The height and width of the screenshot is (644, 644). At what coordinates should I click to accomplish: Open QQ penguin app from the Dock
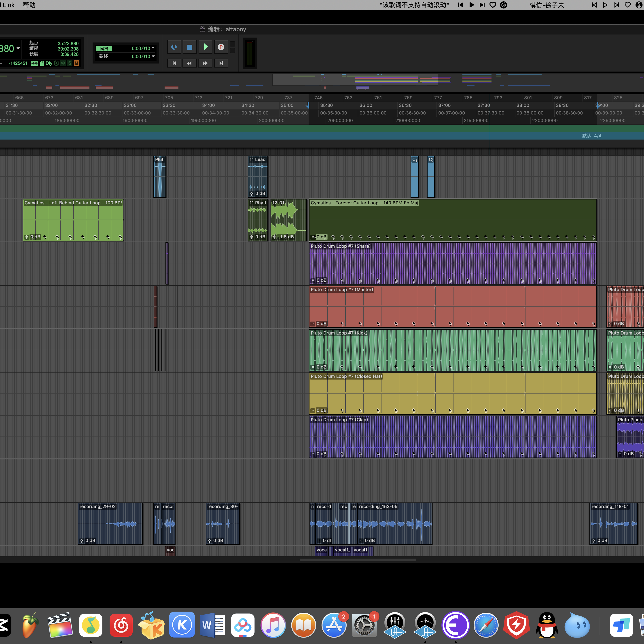[x=547, y=625]
